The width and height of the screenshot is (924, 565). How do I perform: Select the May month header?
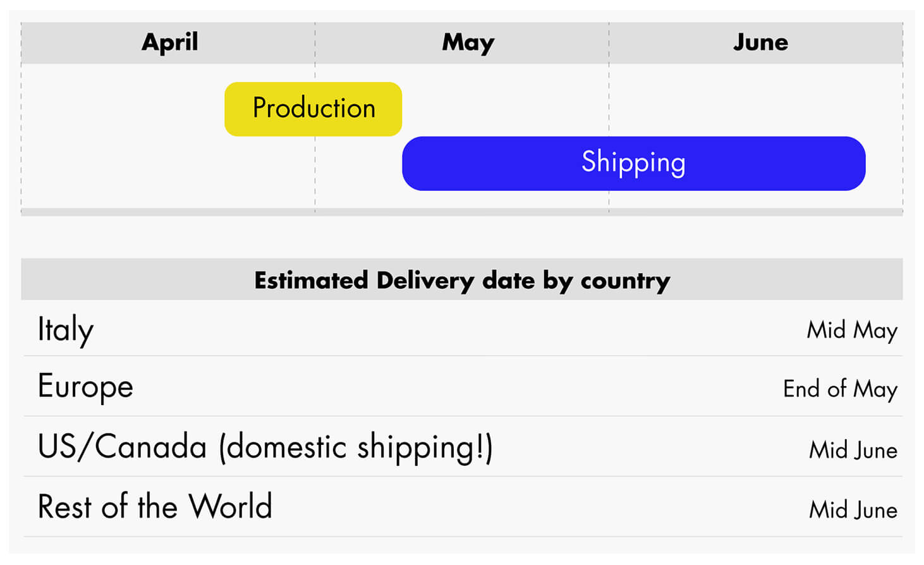(468, 42)
